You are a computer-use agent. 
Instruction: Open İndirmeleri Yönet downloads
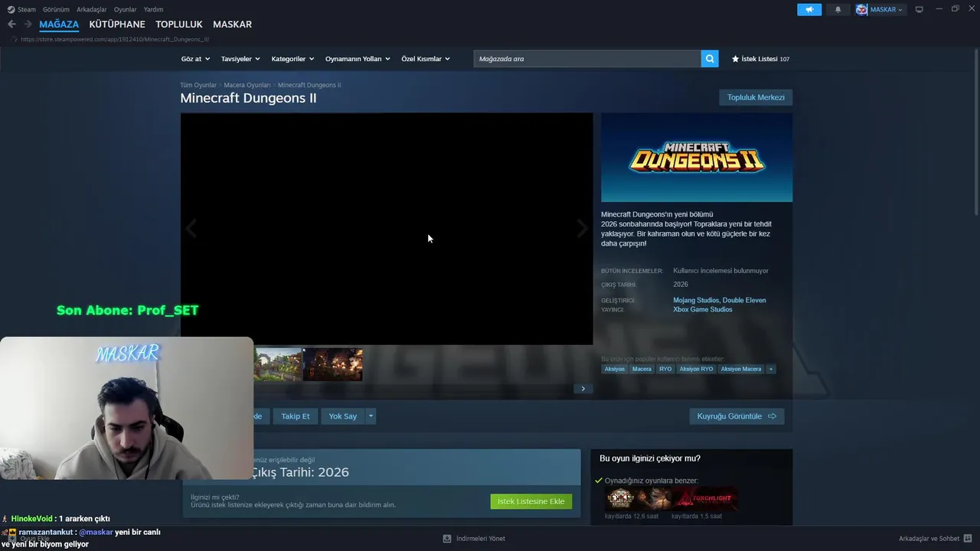481,539
